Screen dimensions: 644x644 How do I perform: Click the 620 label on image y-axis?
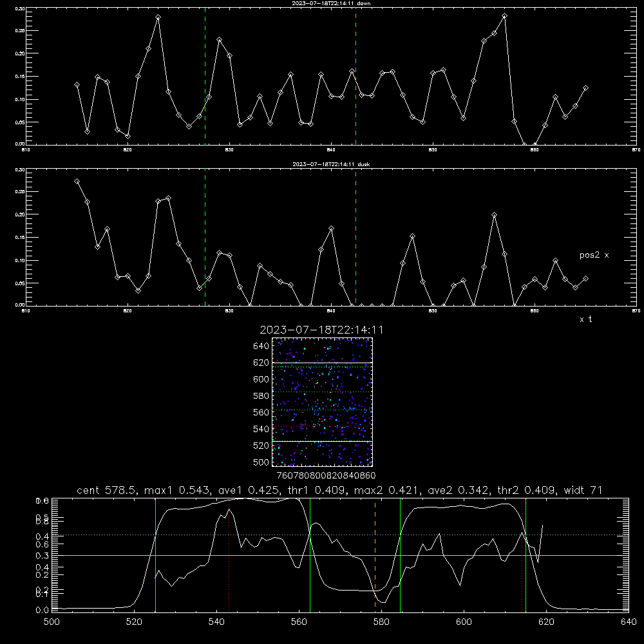click(261, 363)
